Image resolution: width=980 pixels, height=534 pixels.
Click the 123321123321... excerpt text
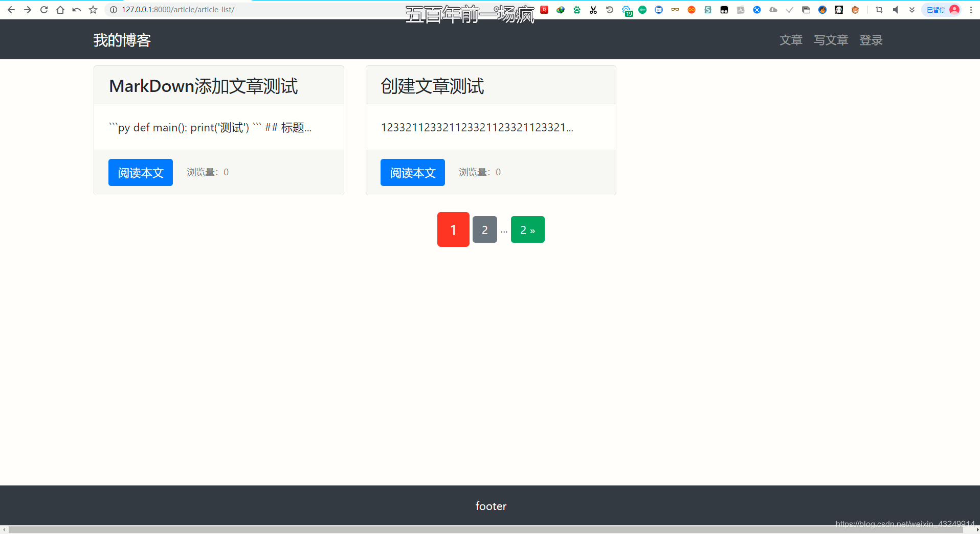pyautogui.click(x=477, y=127)
